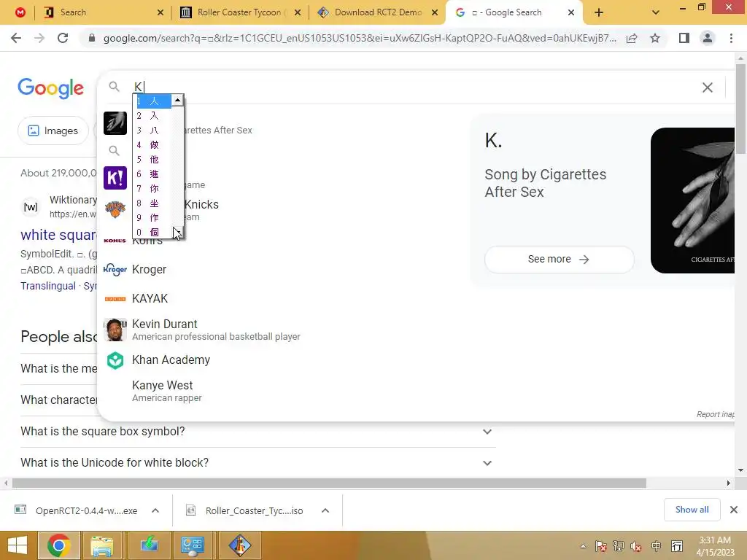Click the Kroger logo icon

tap(115, 270)
